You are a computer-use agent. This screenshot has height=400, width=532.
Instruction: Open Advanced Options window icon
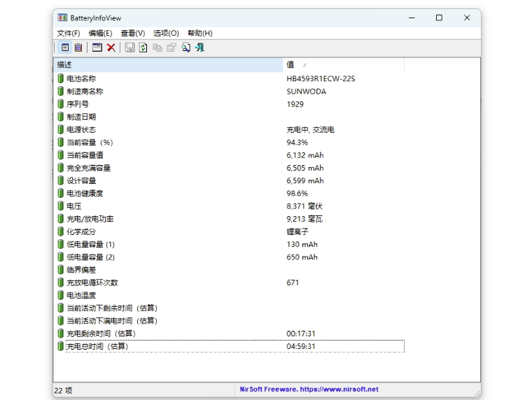(x=97, y=48)
